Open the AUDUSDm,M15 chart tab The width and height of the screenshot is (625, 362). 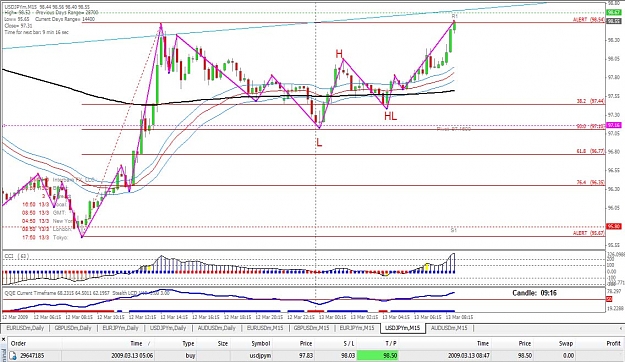pos(450,328)
